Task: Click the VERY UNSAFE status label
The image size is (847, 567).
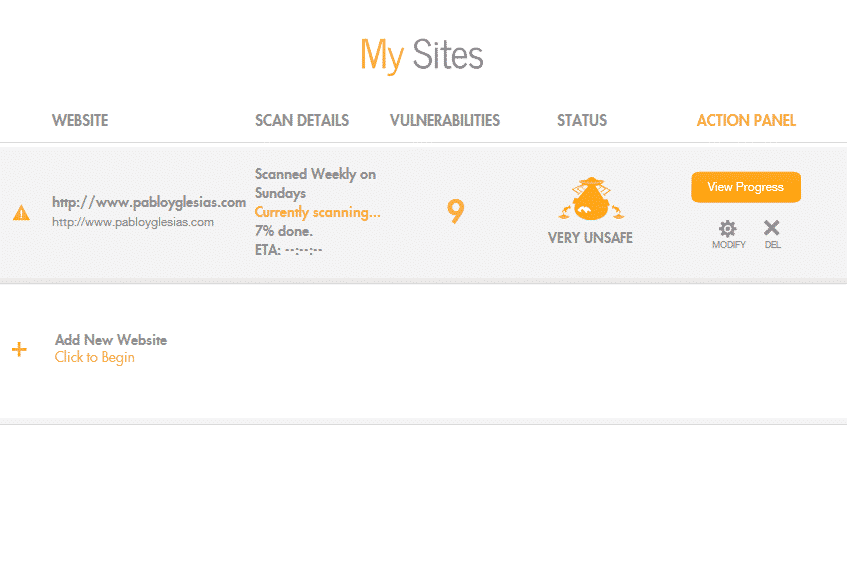Action: tap(590, 238)
